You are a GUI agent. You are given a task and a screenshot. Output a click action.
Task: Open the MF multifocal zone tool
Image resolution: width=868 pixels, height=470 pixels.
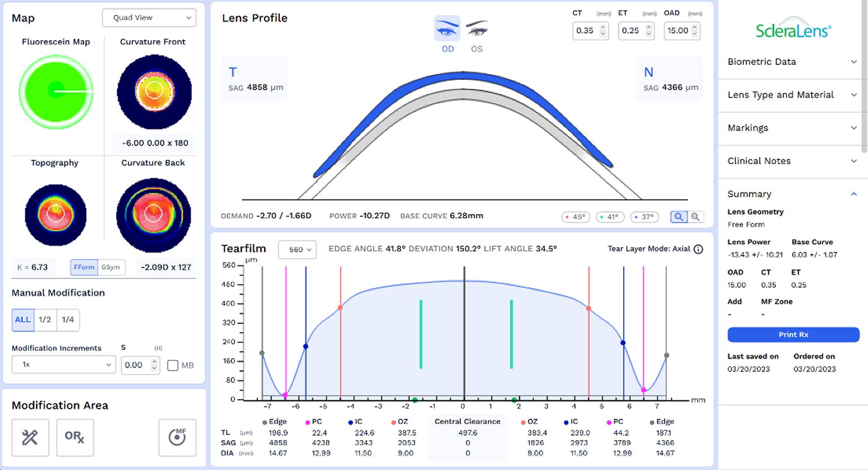[177, 437]
